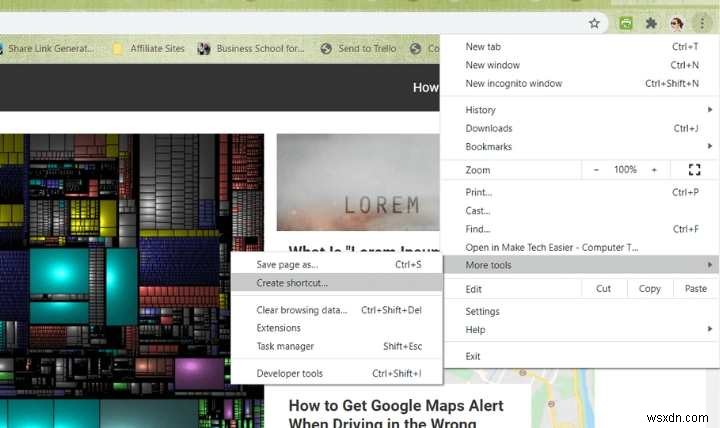Click the Copy button in Edit row
This screenshot has height=428, width=720.
[649, 289]
